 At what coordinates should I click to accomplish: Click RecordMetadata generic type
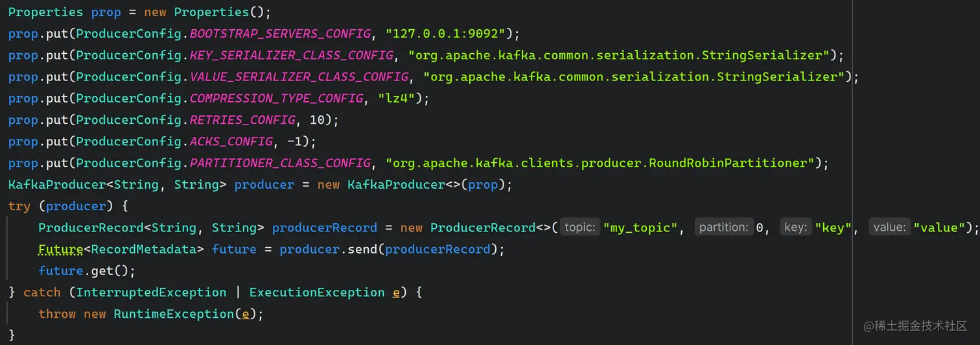click(x=144, y=249)
